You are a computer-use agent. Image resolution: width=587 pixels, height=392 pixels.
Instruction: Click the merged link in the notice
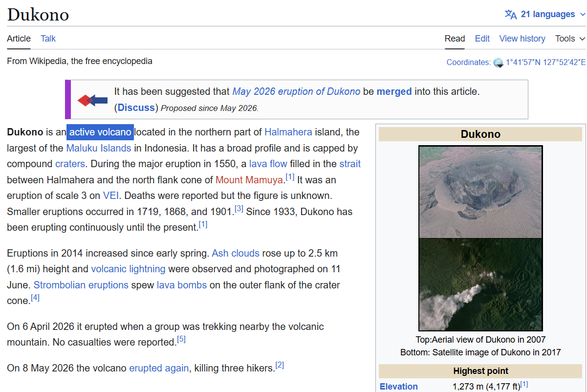click(394, 91)
